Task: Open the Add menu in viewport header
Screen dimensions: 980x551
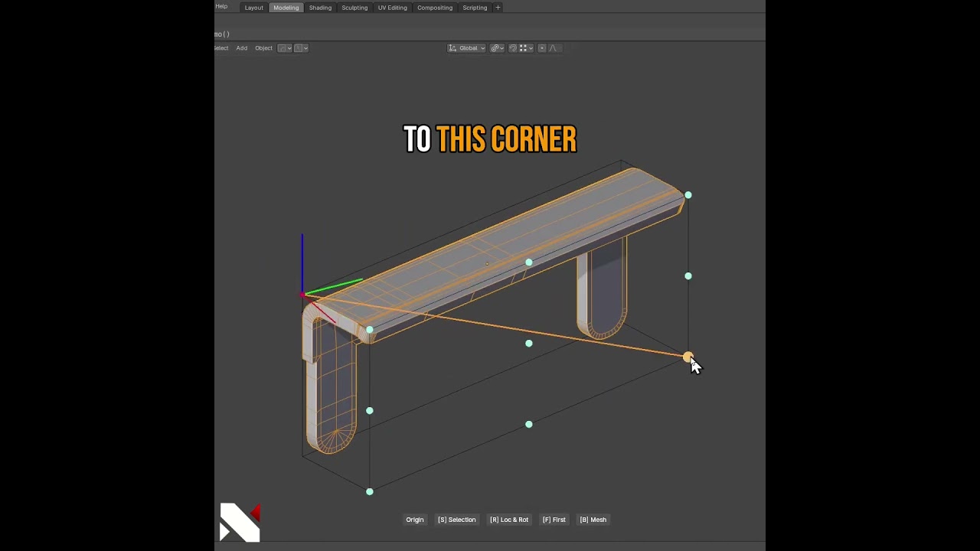Action: click(x=242, y=48)
